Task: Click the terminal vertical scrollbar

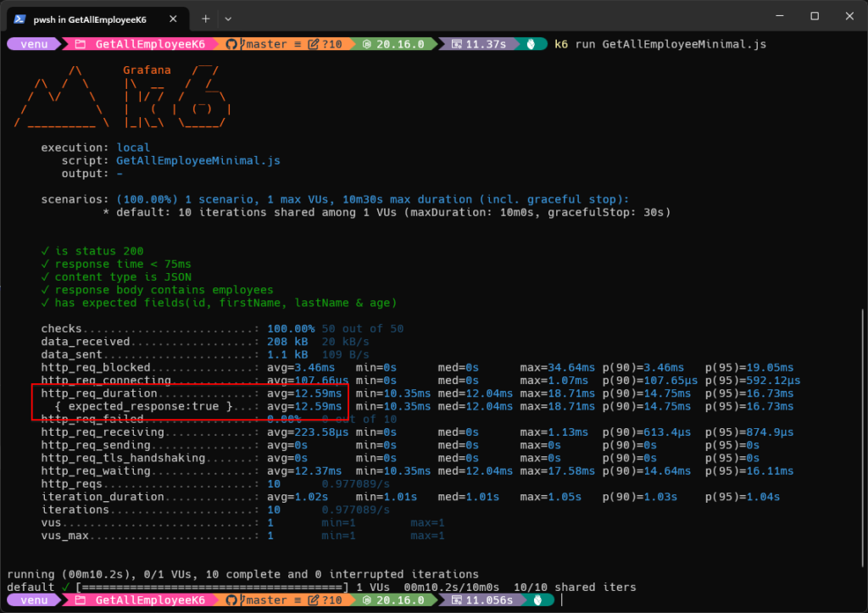Action: point(862,437)
